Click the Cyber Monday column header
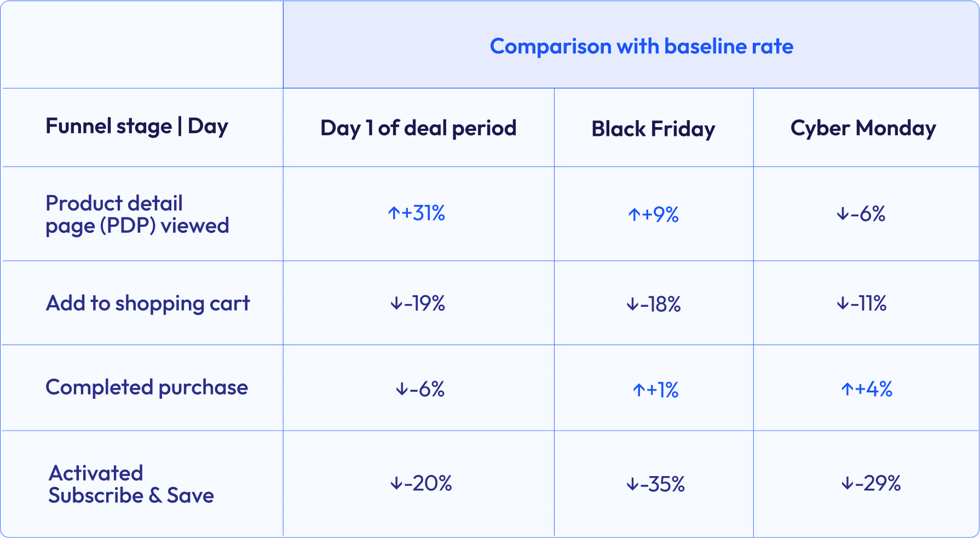This screenshot has height=538, width=980. 863,128
